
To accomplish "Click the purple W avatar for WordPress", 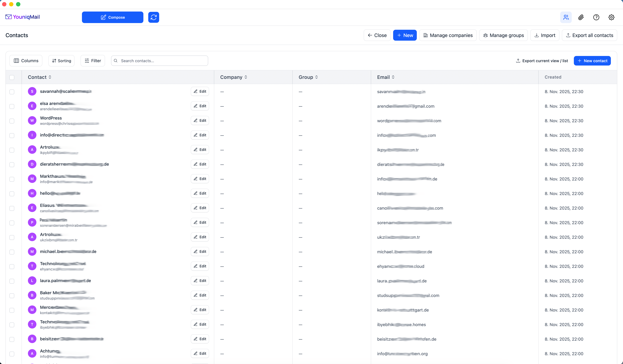I will point(32,121).
